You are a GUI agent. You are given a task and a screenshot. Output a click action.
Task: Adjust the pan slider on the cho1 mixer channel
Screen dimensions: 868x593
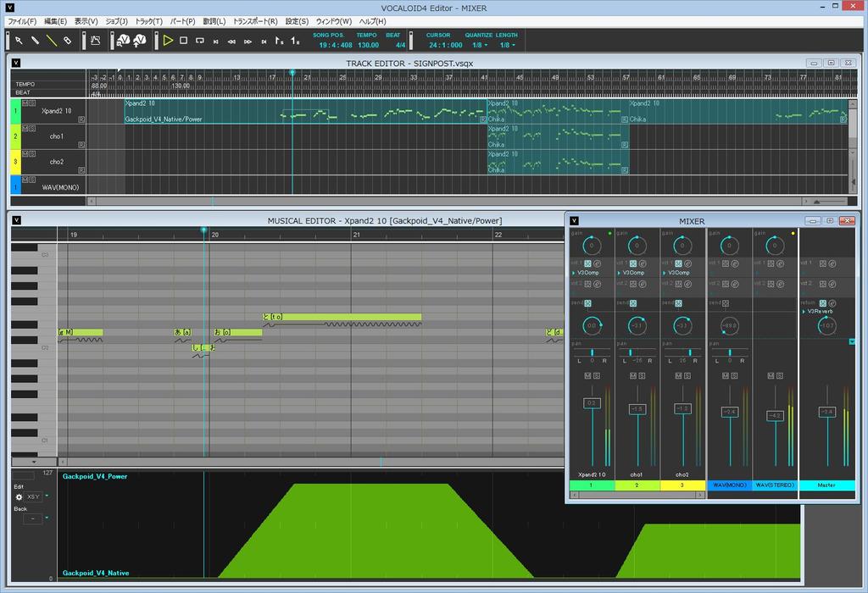tap(631, 351)
